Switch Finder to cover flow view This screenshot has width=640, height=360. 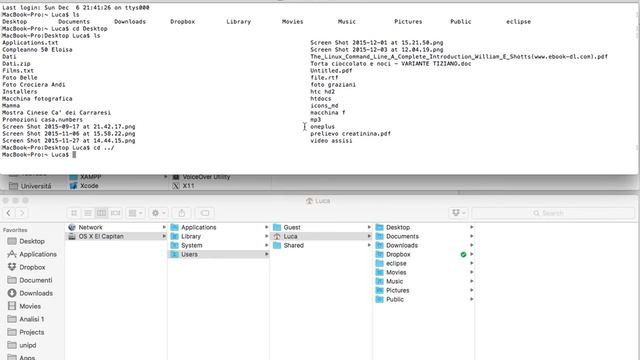[x=115, y=213]
